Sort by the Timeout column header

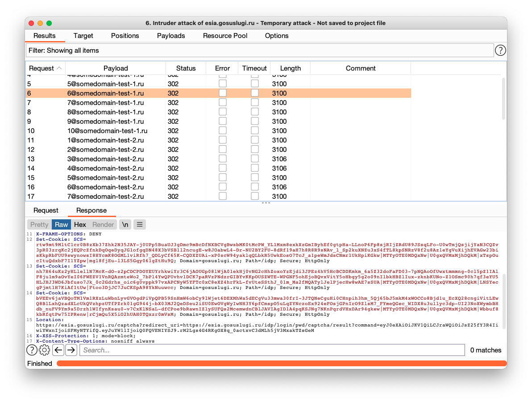coord(254,68)
